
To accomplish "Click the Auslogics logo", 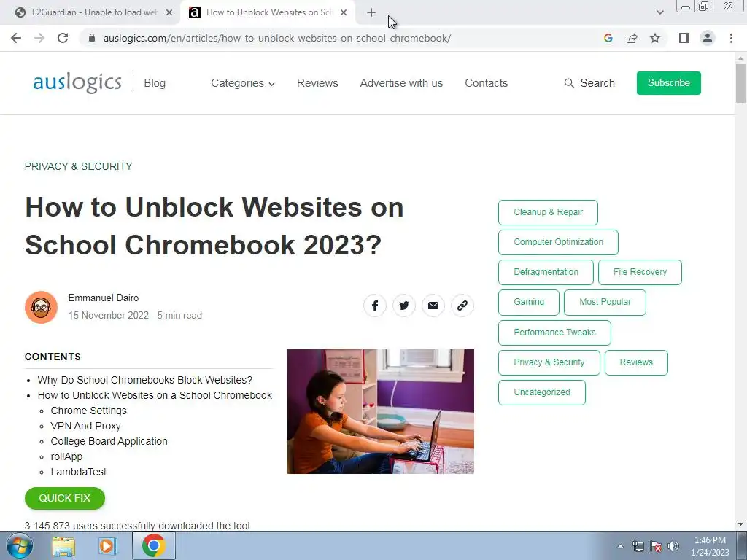I will point(77,83).
